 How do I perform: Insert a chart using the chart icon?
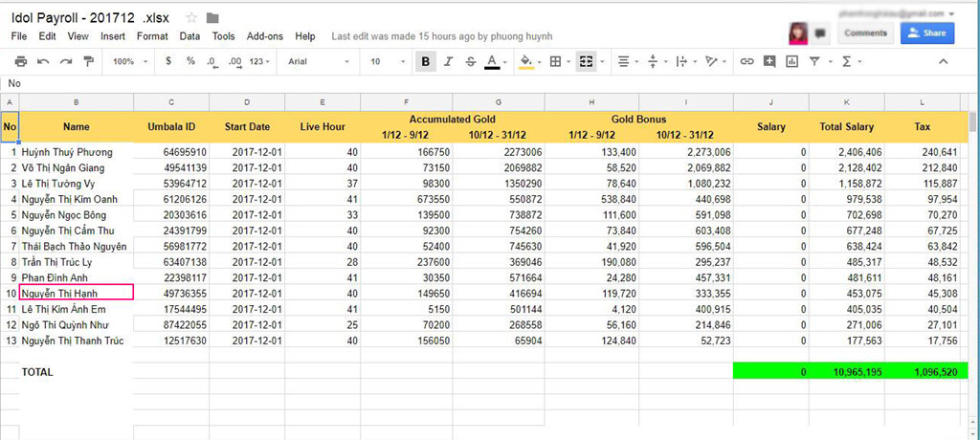tap(792, 61)
